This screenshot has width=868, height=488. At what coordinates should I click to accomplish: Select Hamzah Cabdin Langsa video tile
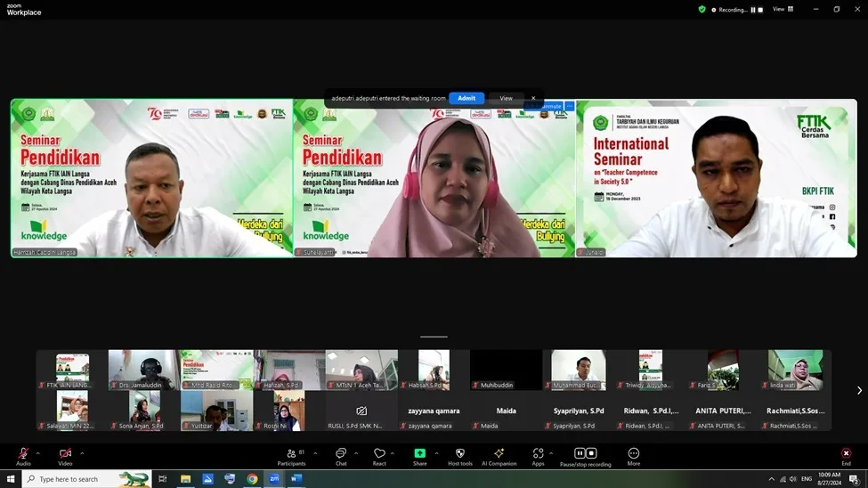(x=151, y=178)
